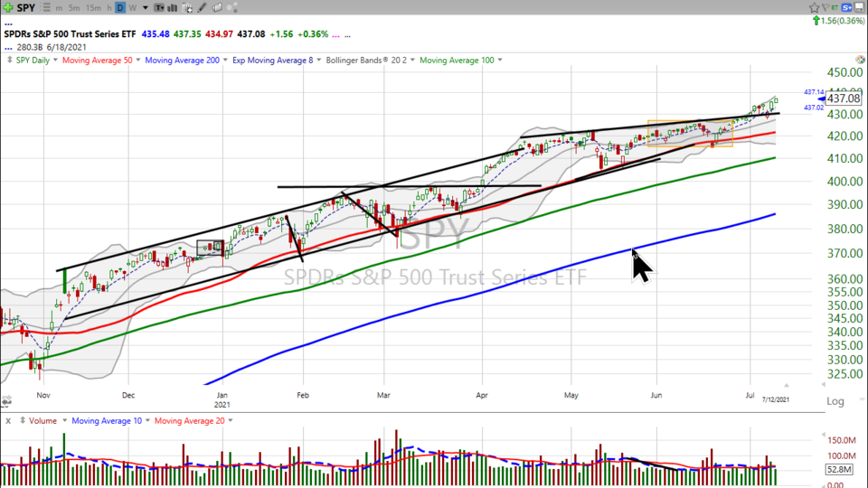
Task: Click the SPY Daily plot label
Action: 33,60
